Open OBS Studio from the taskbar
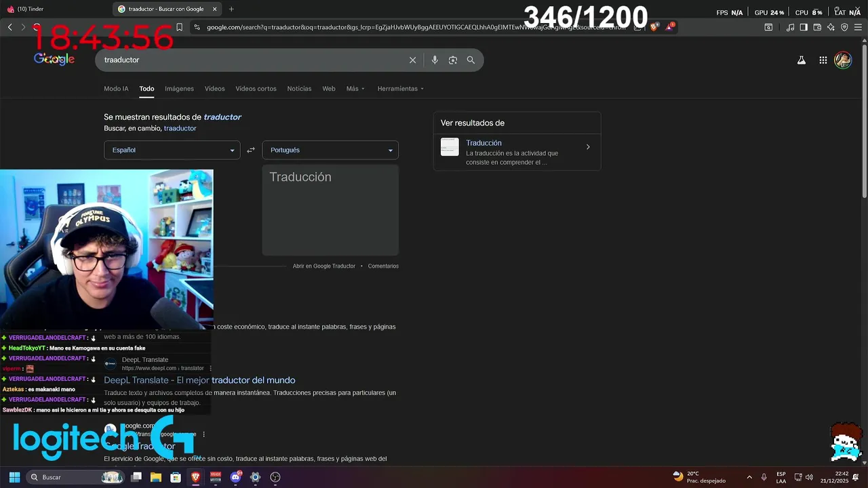The image size is (868, 488). coord(275,477)
